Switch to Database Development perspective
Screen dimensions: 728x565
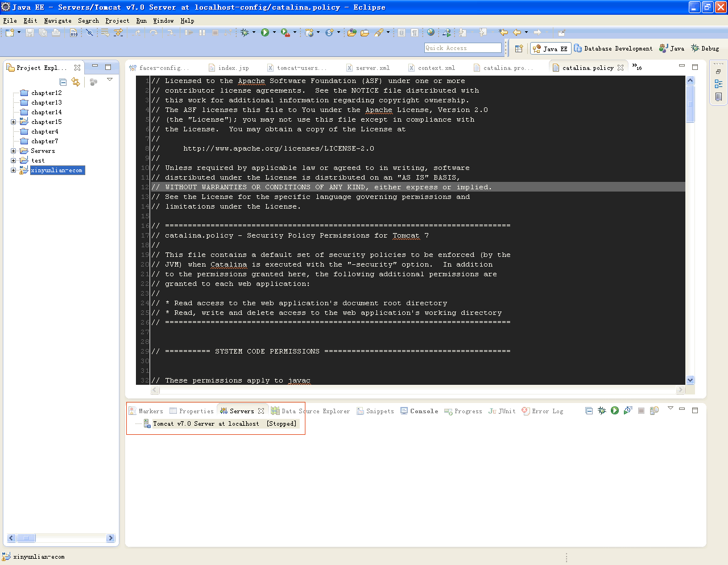coord(613,49)
